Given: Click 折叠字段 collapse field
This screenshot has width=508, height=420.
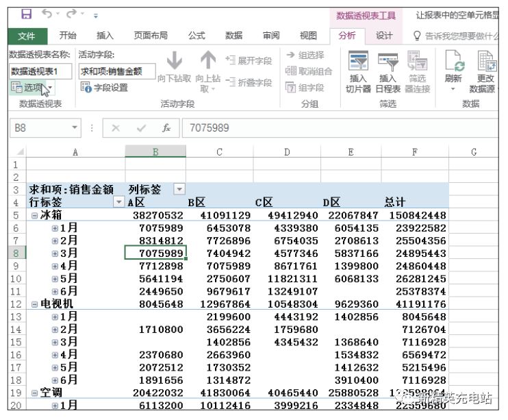Looking at the screenshot, I should pos(249,83).
